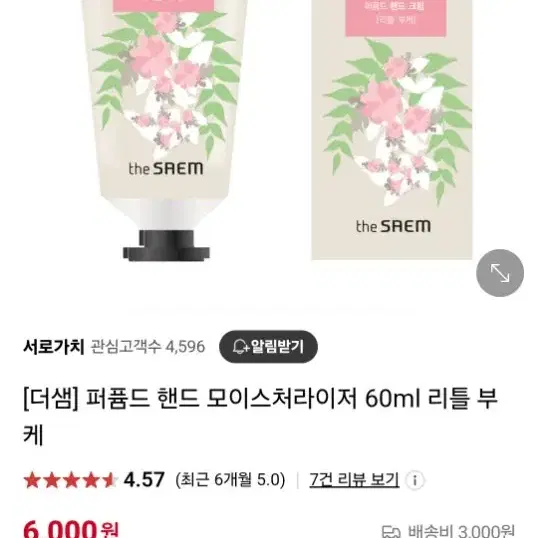Click the rating info circle icon
The image size is (538, 538).
414,480
